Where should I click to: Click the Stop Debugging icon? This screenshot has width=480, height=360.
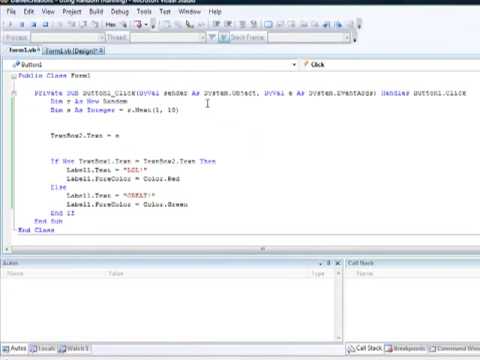[x=34, y=24]
